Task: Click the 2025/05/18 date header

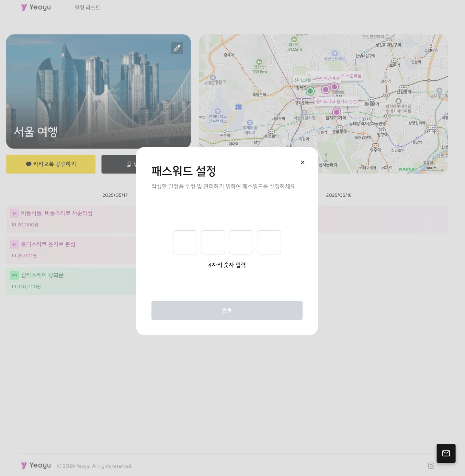Action: click(x=339, y=195)
